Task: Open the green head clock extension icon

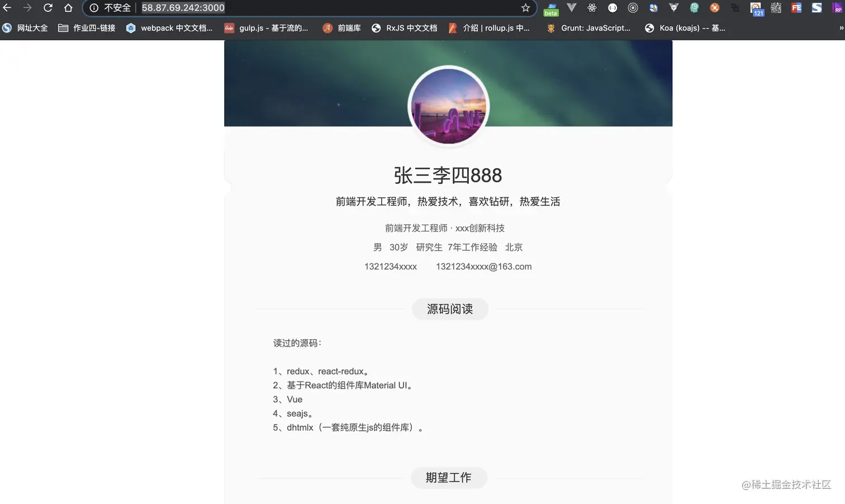Action: pyautogui.click(x=694, y=8)
